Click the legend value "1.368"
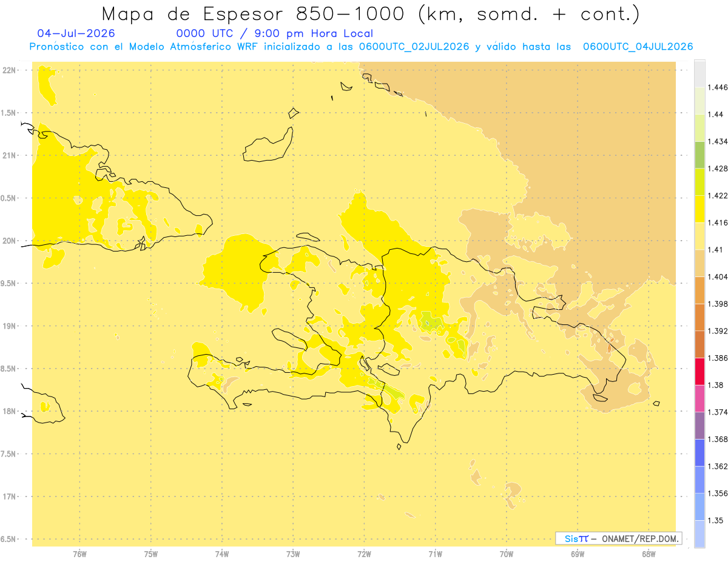This screenshot has height=562, width=728. pos(718,439)
